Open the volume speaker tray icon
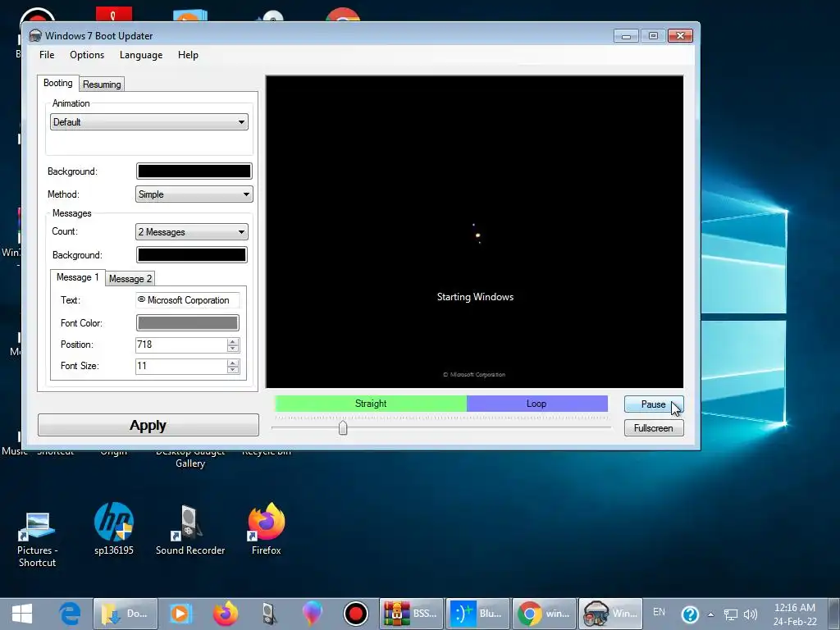The height and width of the screenshot is (630, 840). [x=751, y=614]
